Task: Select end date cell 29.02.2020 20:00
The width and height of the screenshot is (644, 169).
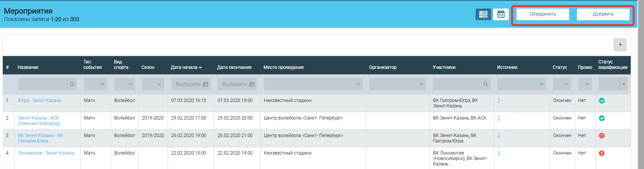Action: point(235,118)
